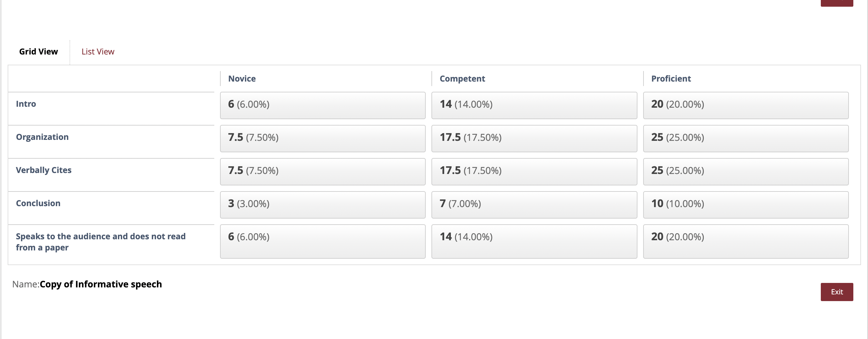868x339 pixels.
Task: Choose Organization Proficient 25 cell
Action: 746,138
